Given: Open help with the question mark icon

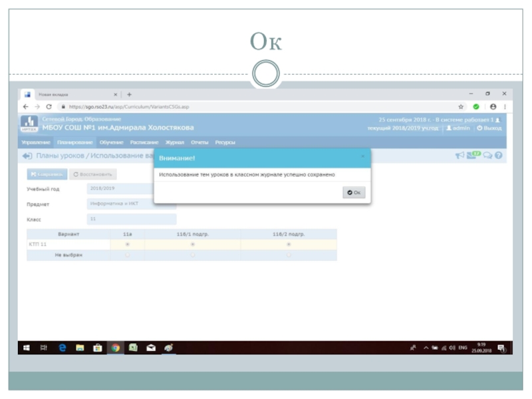Looking at the screenshot, I should [x=498, y=156].
